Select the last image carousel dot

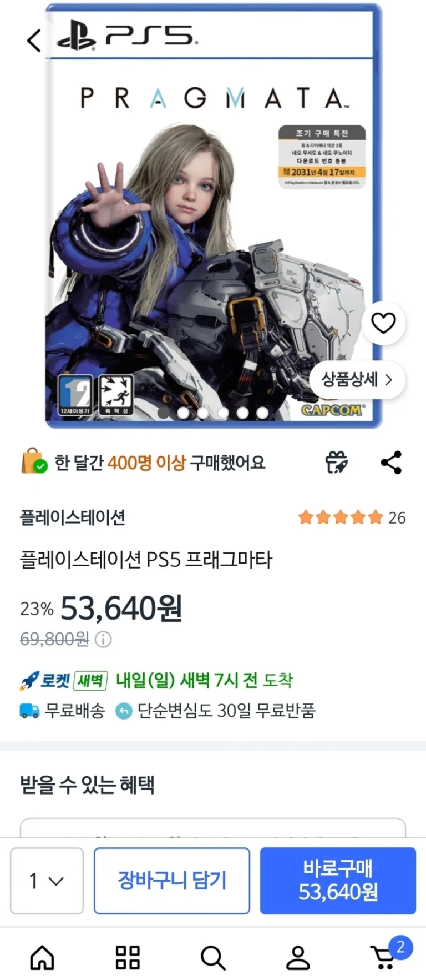[x=262, y=413]
